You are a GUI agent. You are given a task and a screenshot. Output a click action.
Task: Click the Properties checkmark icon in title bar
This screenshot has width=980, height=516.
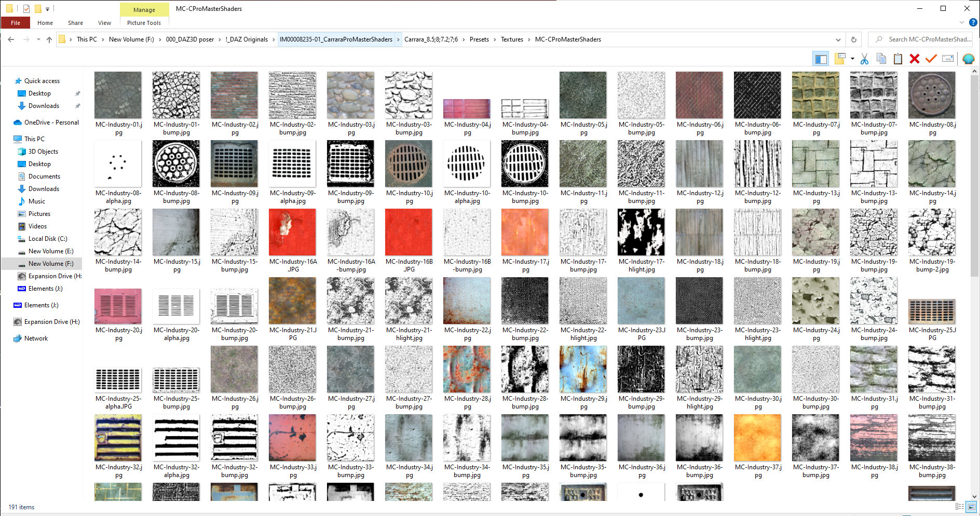tap(26, 8)
